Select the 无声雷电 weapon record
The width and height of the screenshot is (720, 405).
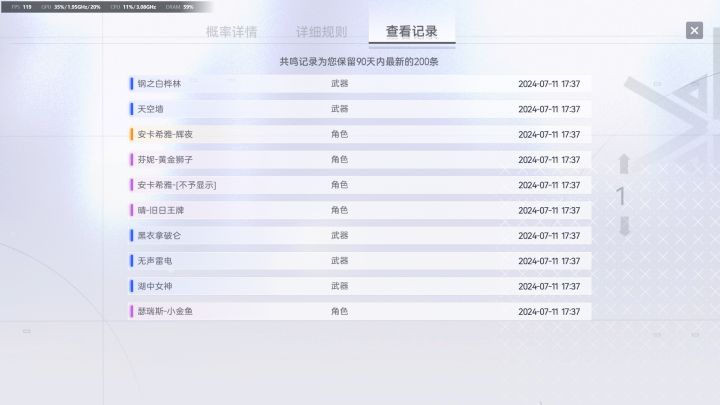pos(360,260)
